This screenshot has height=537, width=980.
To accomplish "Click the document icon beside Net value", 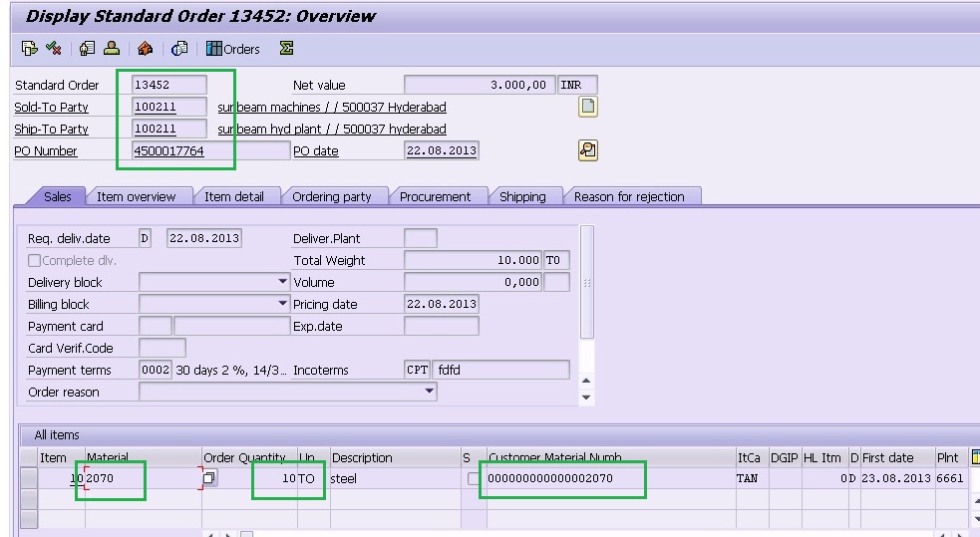I will [x=588, y=108].
